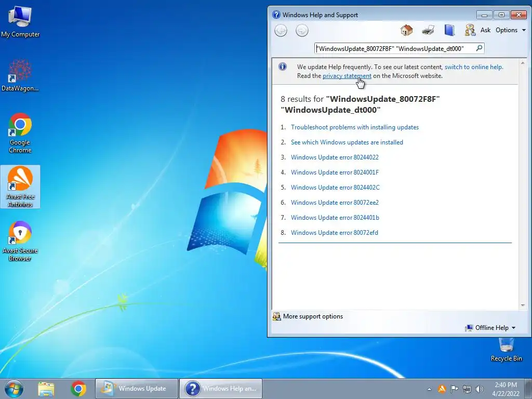Image resolution: width=532 pixels, height=399 pixels.
Task: Click More support options
Action: (x=308, y=316)
